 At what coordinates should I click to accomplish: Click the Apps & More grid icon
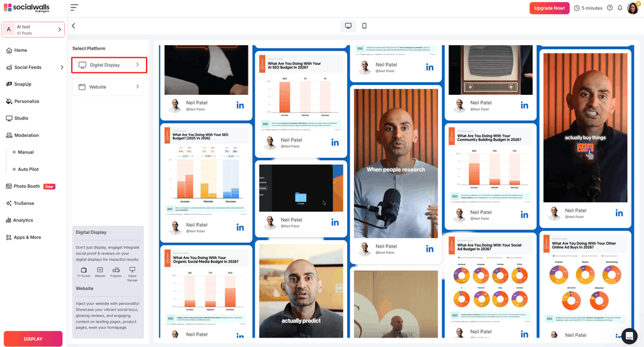(9, 238)
